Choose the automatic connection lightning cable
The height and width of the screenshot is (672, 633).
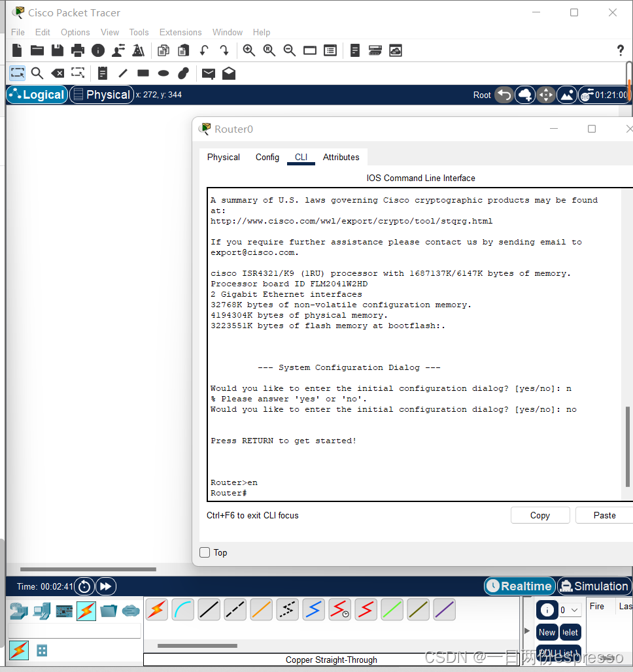(x=157, y=610)
